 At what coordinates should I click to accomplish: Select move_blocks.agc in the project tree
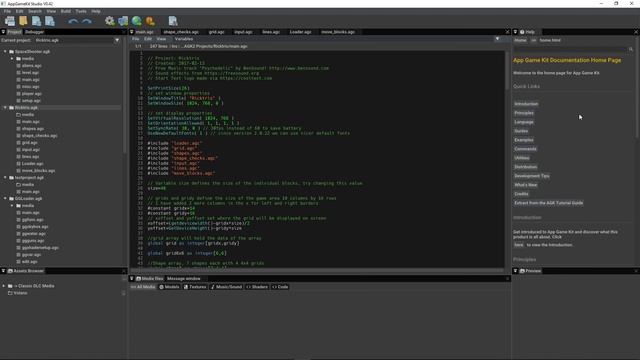pyautogui.click(x=38, y=171)
